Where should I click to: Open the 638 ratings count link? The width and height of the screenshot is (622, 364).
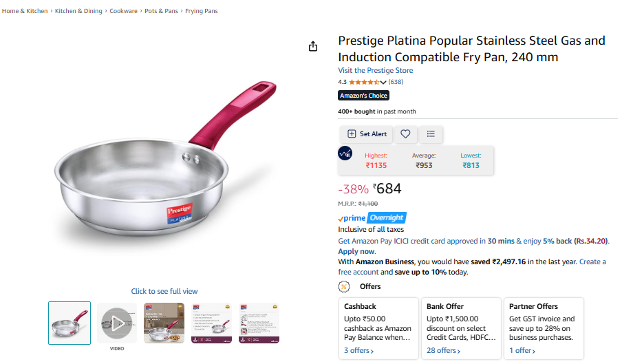coord(396,82)
